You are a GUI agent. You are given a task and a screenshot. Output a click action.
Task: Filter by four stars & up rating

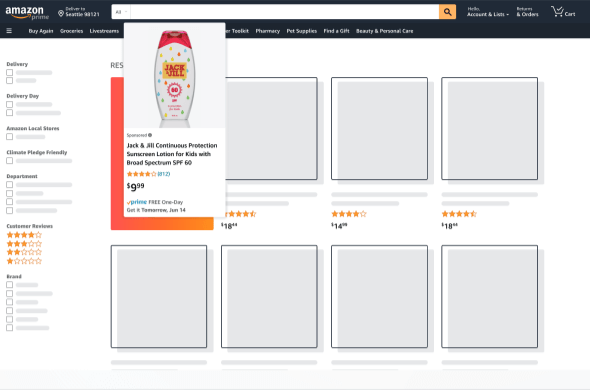[x=24, y=235]
